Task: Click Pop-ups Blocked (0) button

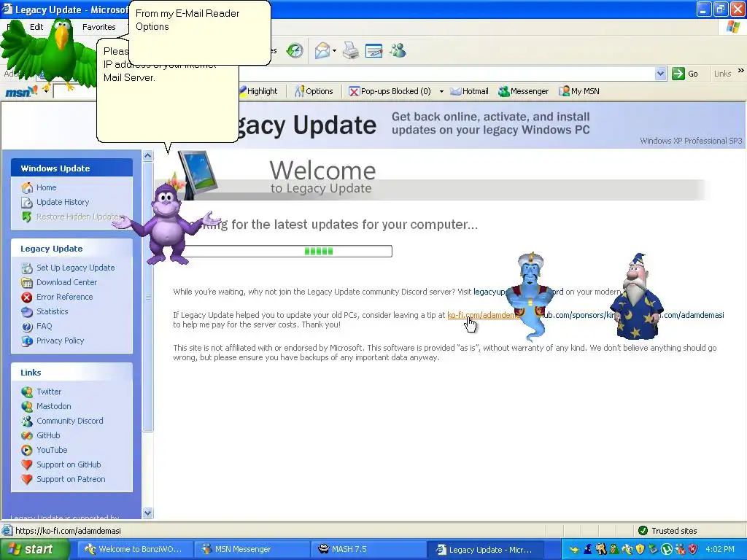Action: [x=390, y=91]
